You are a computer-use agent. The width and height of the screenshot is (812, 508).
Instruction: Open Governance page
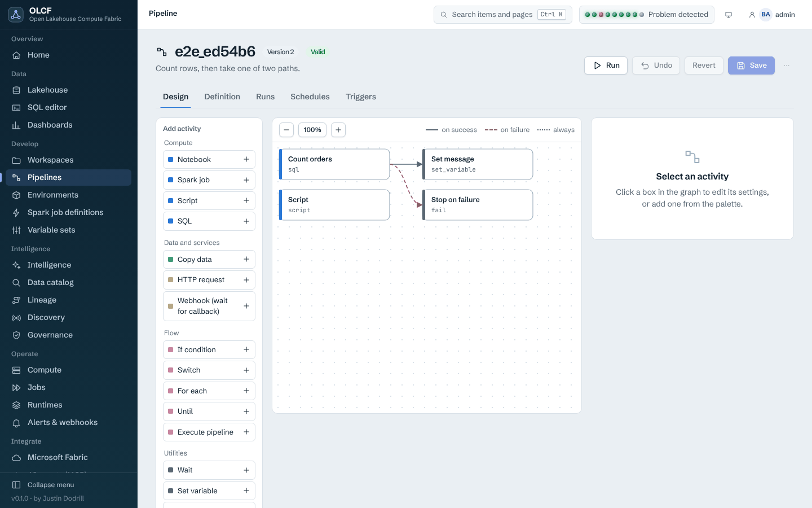(68, 335)
